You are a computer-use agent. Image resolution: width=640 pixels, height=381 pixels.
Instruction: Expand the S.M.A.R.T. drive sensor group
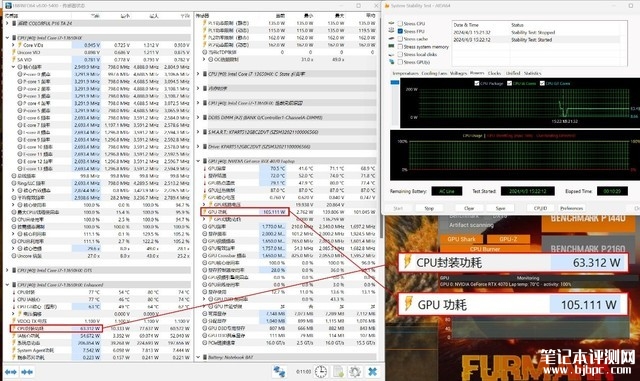pos(198,132)
